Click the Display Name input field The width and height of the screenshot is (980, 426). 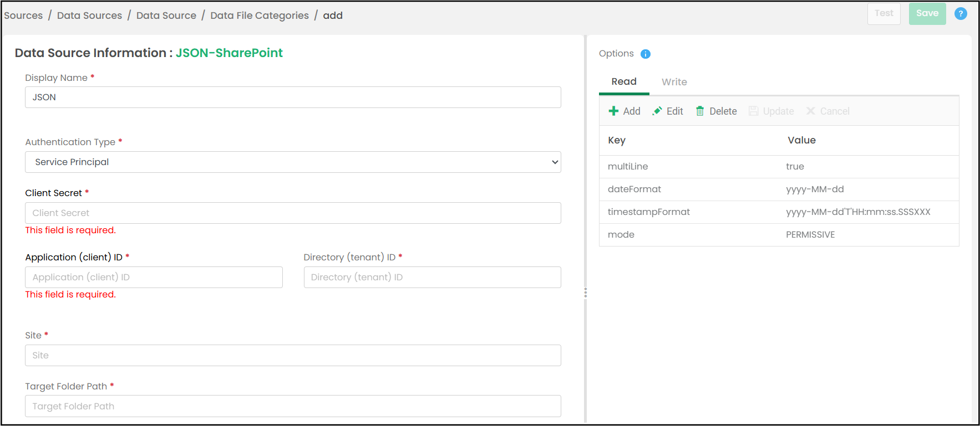(293, 97)
